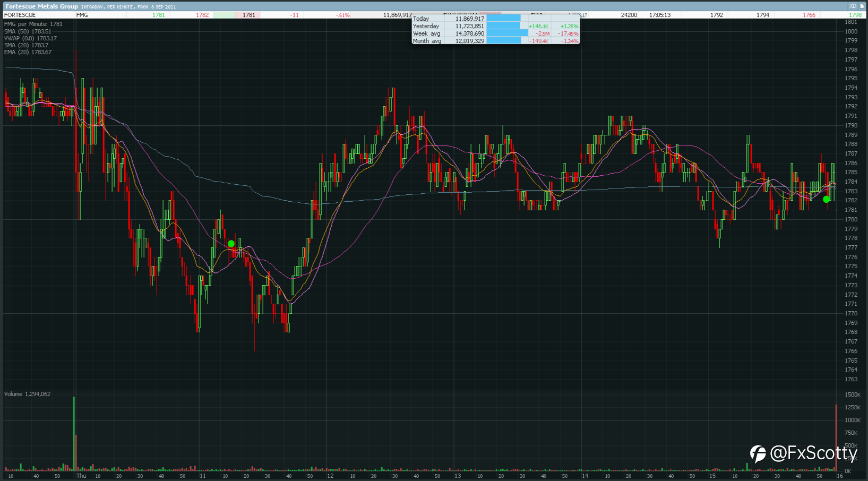Click the 1794 high price cell
868x481 pixels.
click(763, 15)
